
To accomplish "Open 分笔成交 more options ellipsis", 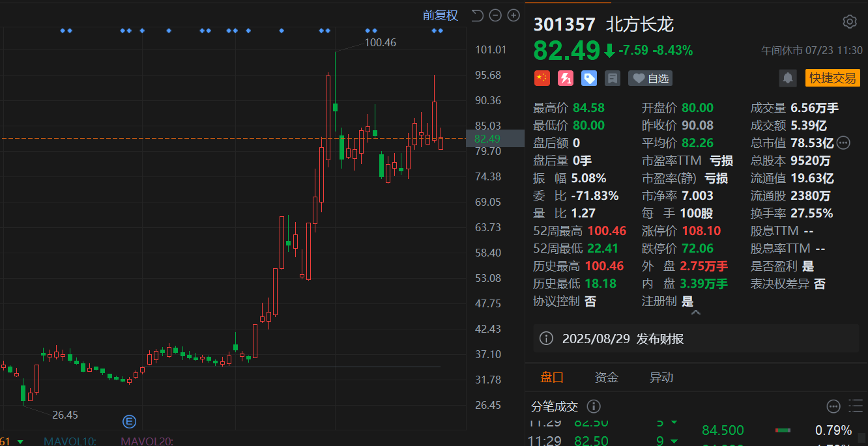I will point(833,406).
